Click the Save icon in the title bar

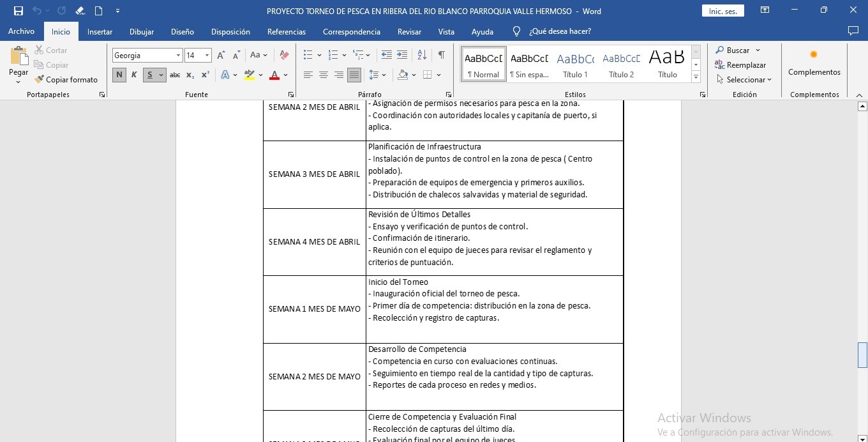point(19,11)
